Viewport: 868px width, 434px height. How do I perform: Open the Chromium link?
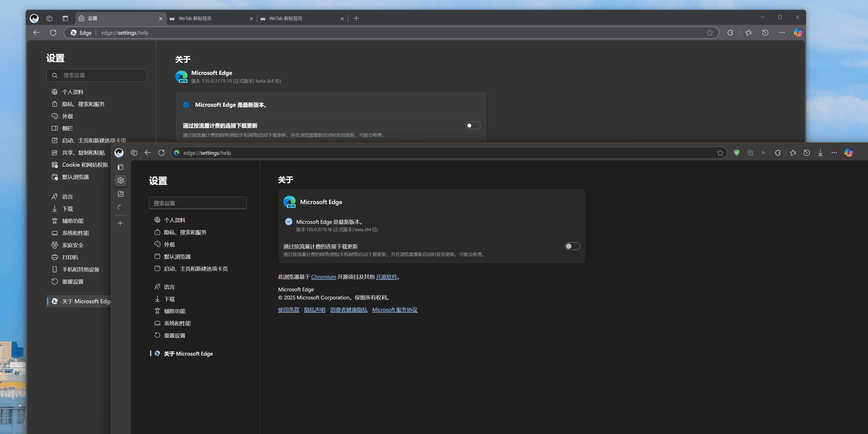pyautogui.click(x=323, y=277)
